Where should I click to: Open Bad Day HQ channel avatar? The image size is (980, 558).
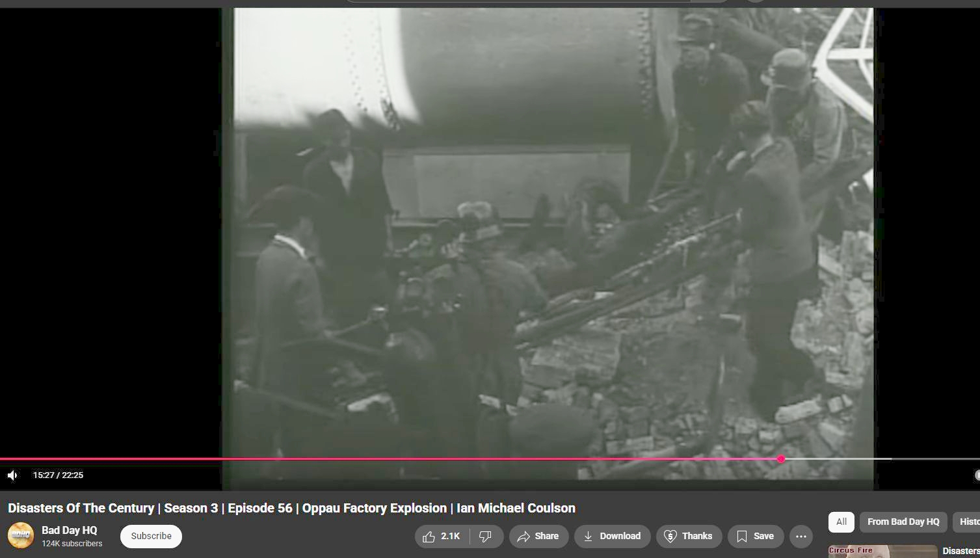[x=21, y=536]
